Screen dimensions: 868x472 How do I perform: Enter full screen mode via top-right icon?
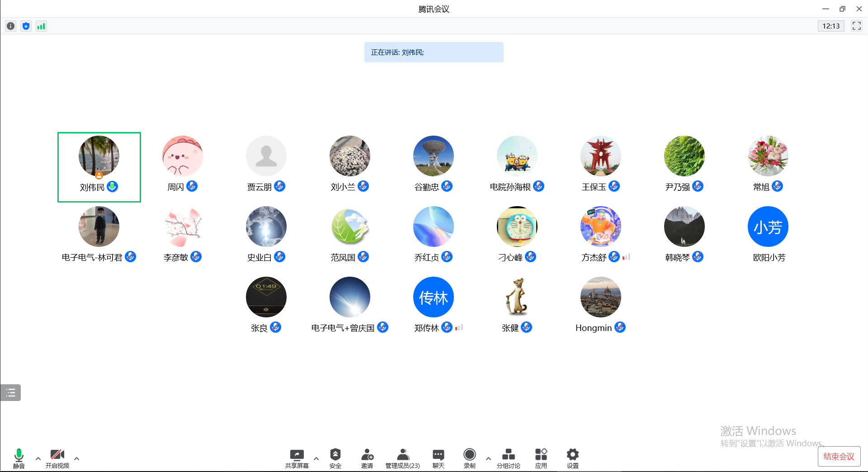tap(856, 26)
